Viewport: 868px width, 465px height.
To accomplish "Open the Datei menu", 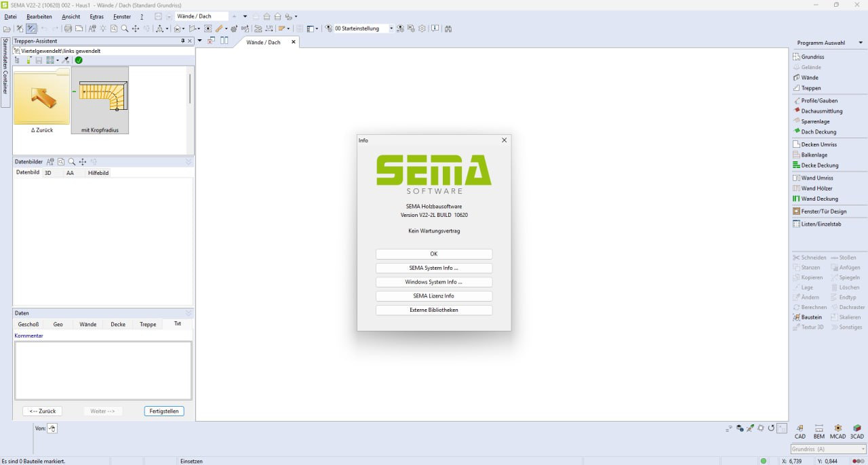I will pyautogui.click(x=10, y=16).
